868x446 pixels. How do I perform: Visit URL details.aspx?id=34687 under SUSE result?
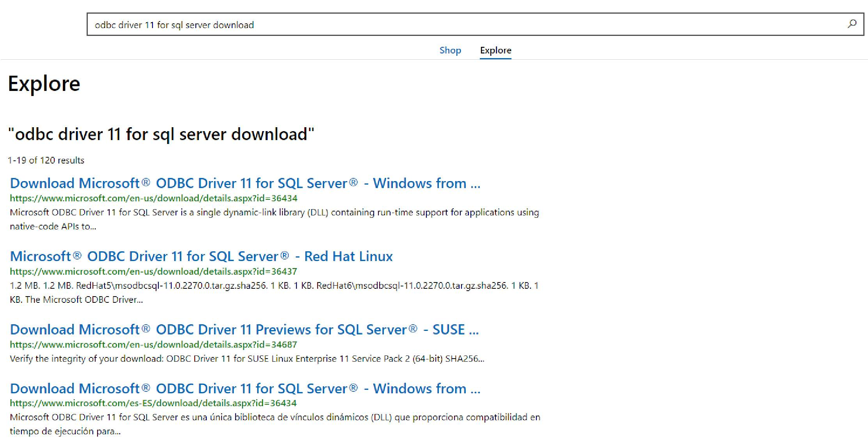pos(154,344)
